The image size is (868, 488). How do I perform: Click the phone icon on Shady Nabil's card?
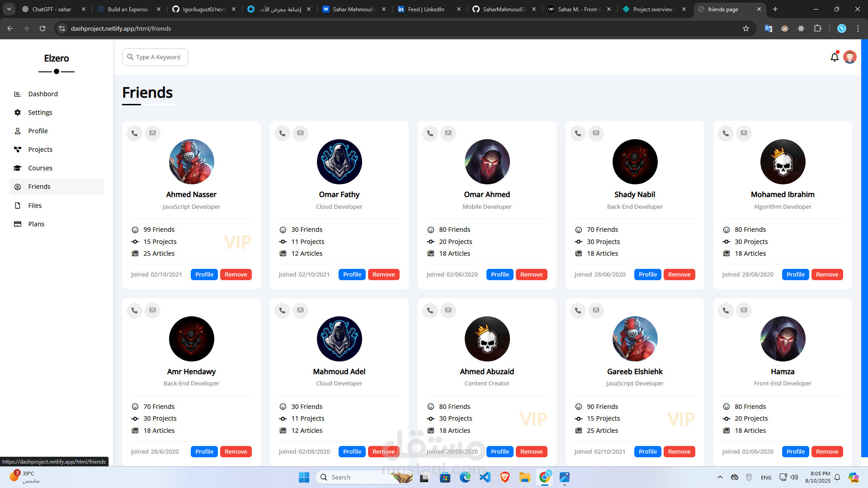578,133
